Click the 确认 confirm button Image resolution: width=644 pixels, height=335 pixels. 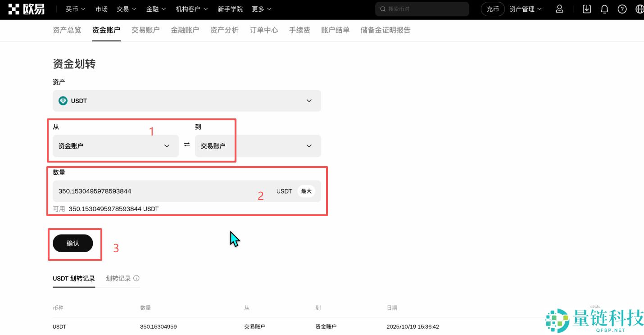click(x=73, y=243)
